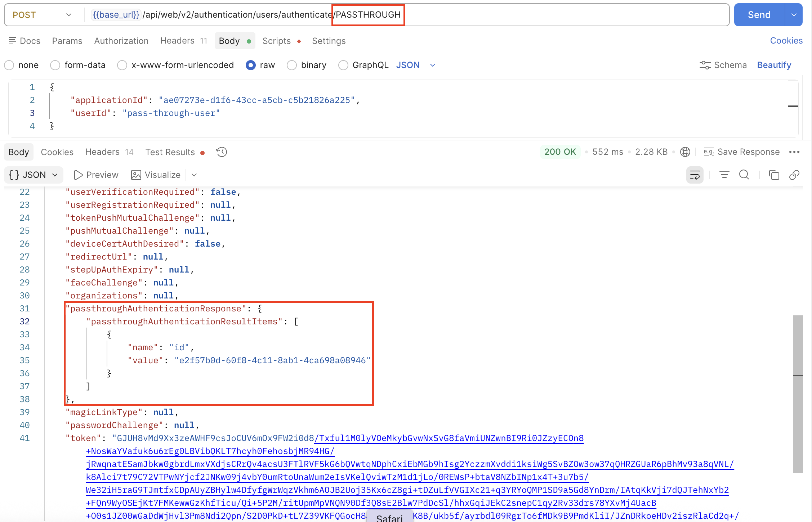Open the Cookies link near Send
812x522 pixels.
point(786,41)
